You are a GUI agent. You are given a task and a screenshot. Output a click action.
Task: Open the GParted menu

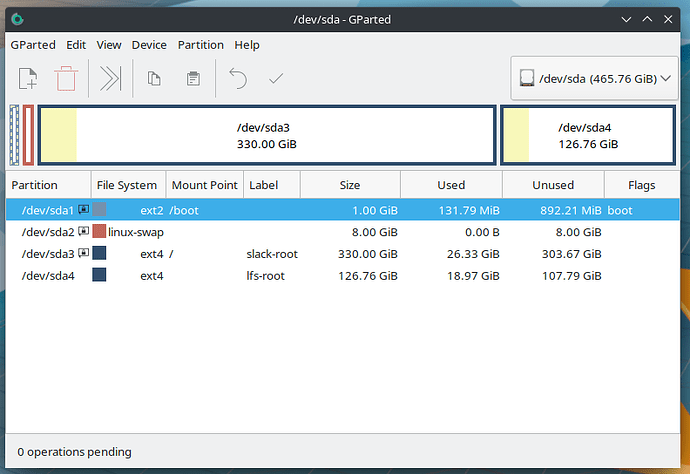click(33, 45)
